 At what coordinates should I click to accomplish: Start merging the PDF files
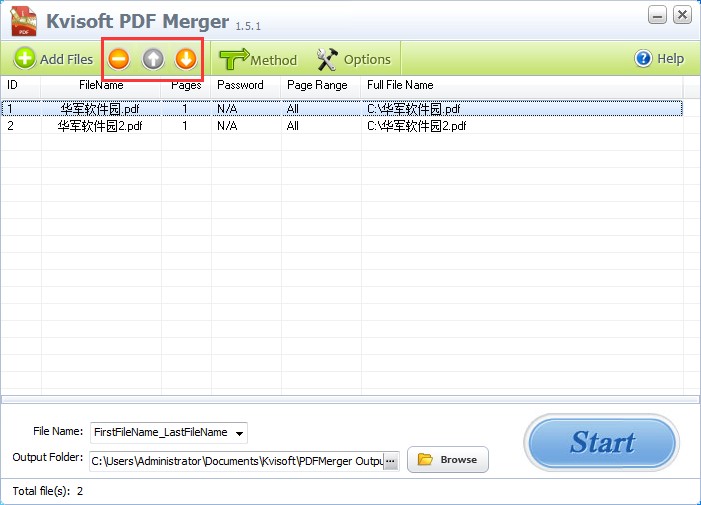point(602,442)
